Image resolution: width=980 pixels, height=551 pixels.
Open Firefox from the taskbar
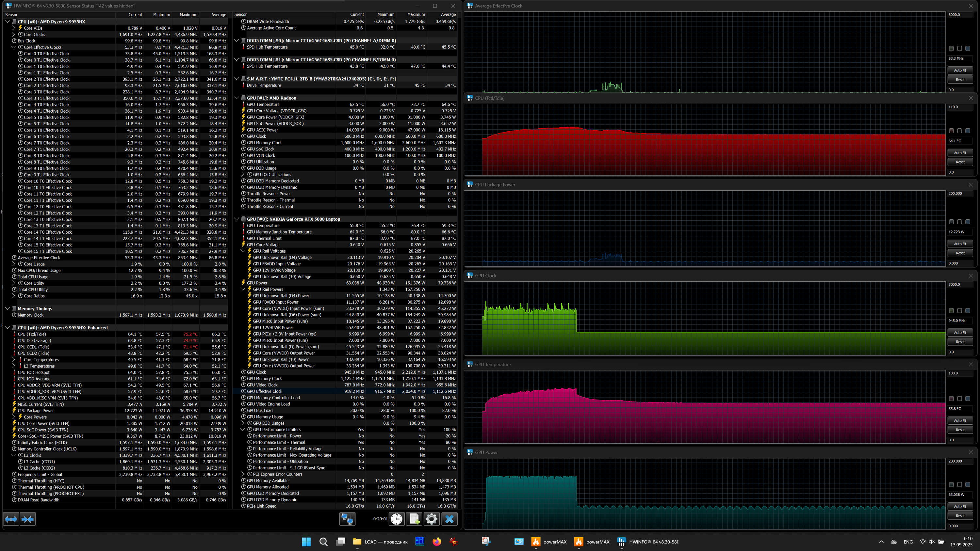(x=437, y=542)
